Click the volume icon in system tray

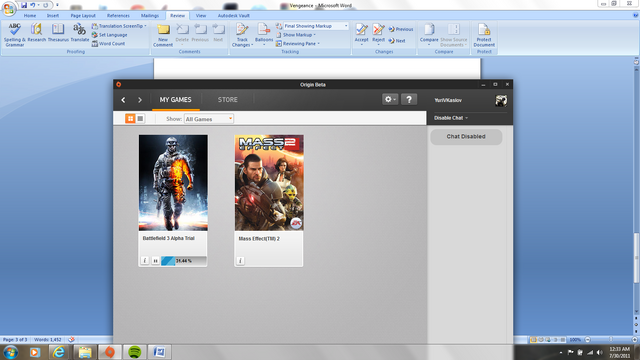point(600,352)
